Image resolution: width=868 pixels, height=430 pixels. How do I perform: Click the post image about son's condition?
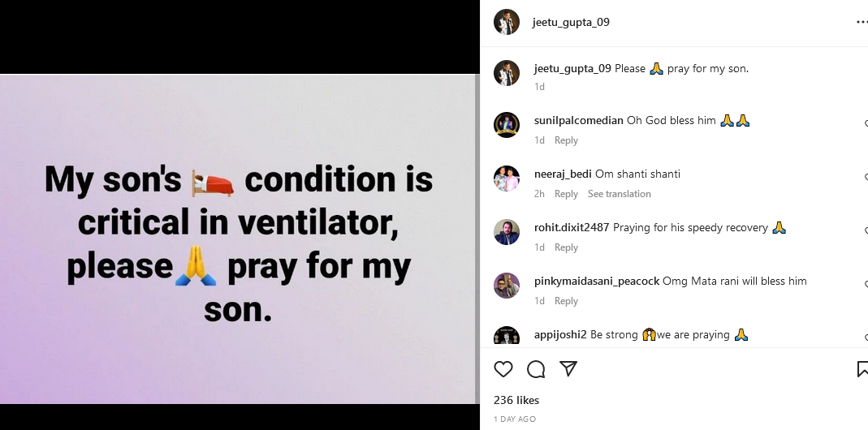pyautogui.click(x=239, y=239)
